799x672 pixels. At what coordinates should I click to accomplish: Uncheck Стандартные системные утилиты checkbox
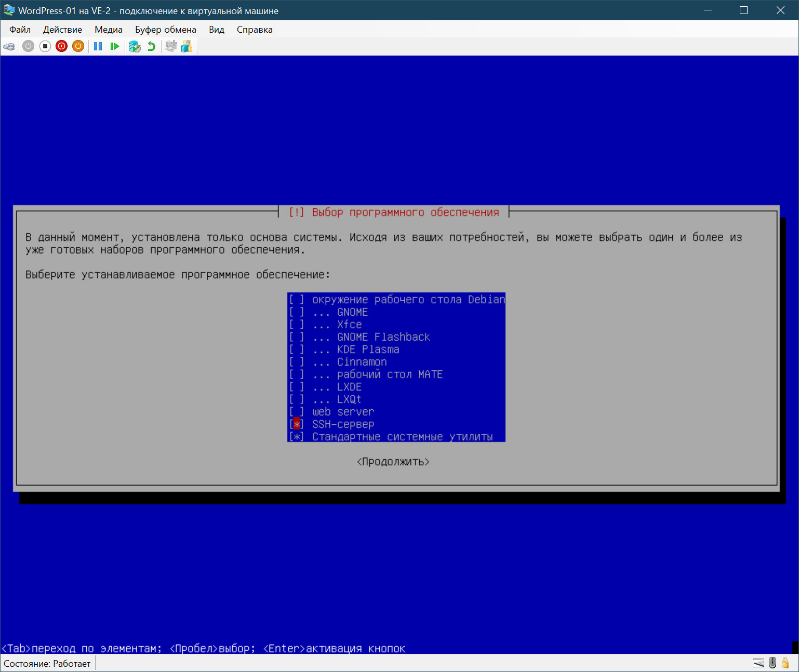(297, 437)
